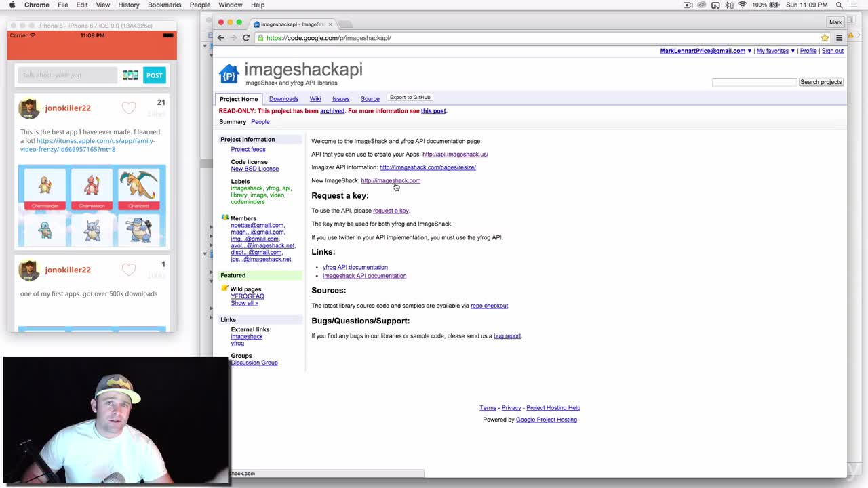868x488 pixels.
Task: Switch to the Issues tab
Action: point(340,99)
